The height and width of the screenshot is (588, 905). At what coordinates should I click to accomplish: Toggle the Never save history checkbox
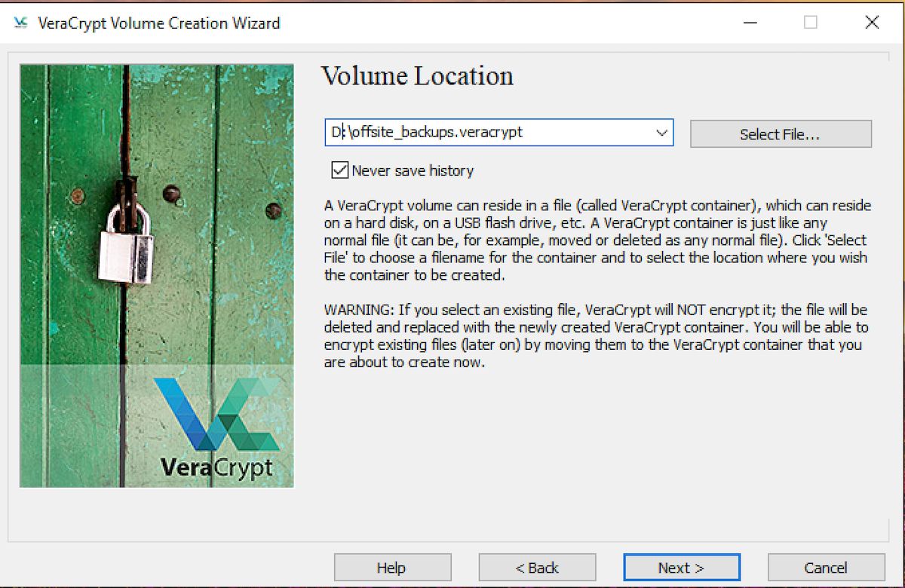click(x=339, y=170)
